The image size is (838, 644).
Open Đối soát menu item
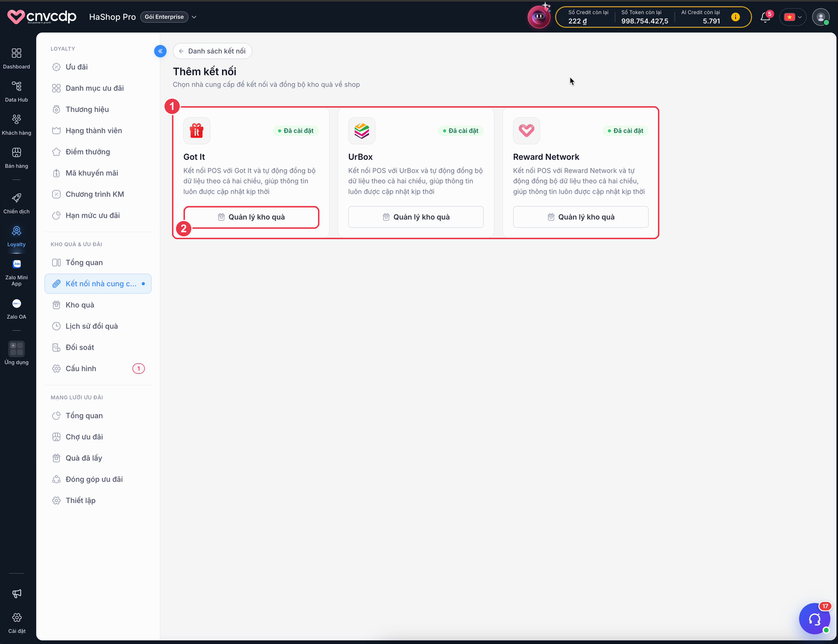coord(98,347)
